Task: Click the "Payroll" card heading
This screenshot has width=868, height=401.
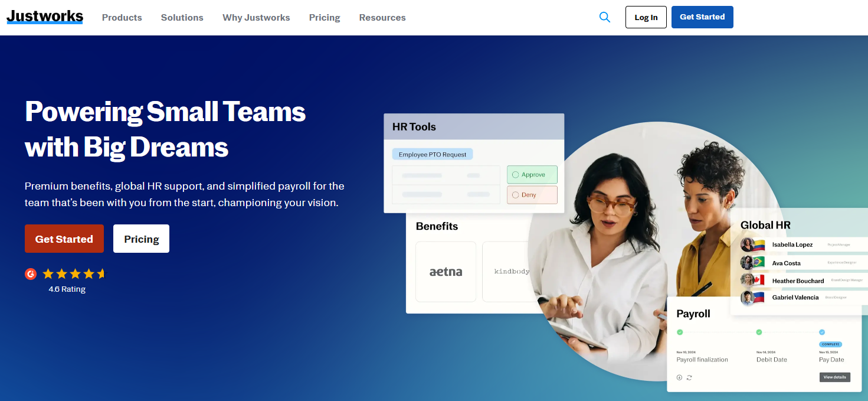Action: point(693,314)
